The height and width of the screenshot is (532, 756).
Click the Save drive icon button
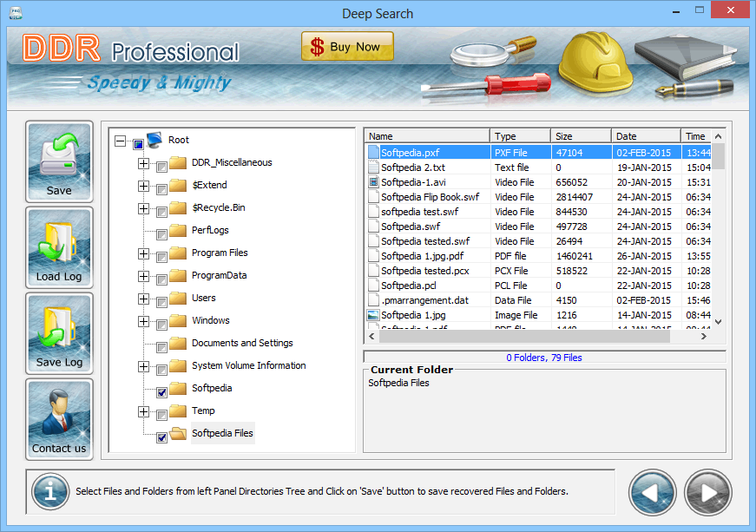coord(59,161)
